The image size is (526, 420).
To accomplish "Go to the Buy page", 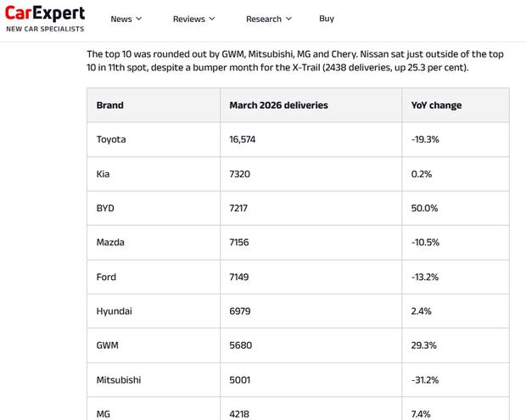I will pyautogui.click(x=327, y=19).
